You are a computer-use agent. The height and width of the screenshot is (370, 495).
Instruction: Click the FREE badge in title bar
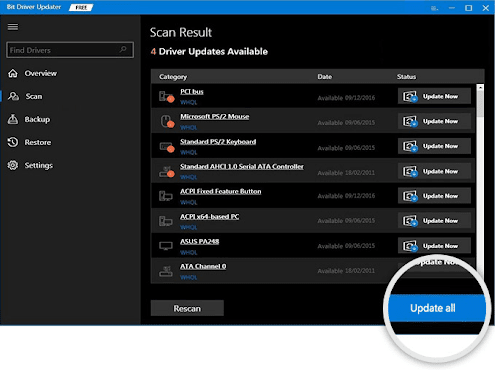pos(81,7)
